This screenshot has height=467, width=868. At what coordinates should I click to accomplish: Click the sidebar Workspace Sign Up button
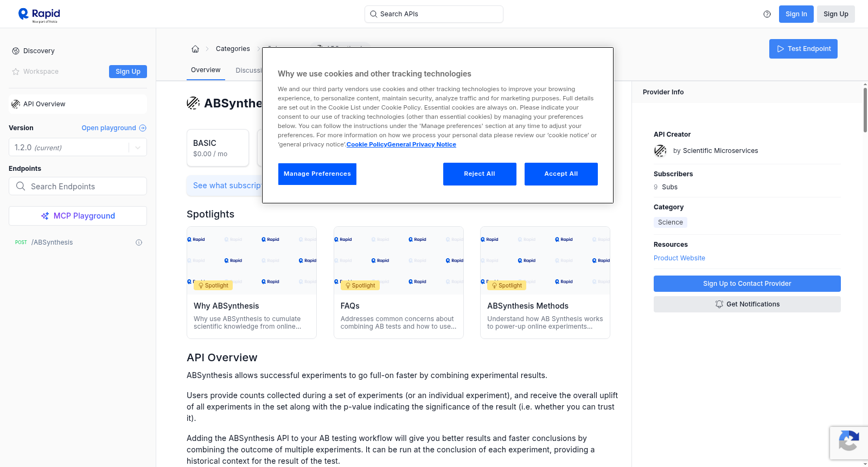[128, 72]
